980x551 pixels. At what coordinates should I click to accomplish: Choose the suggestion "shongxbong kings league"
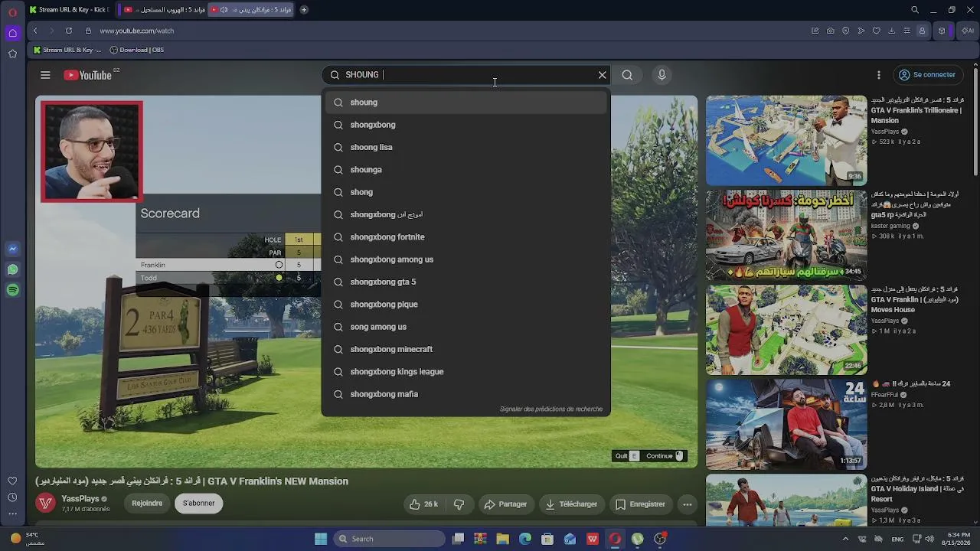pyautogui.click(x=465, y=372)
